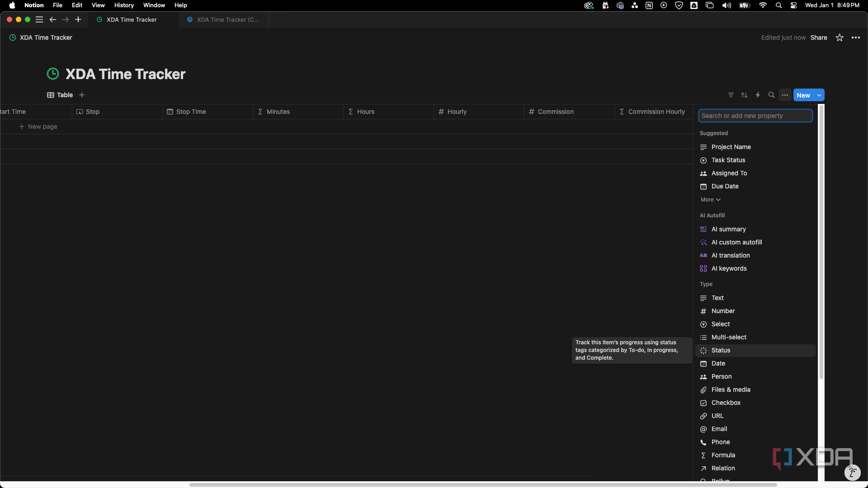Choose the Formula property type
Viewport: 868px width, 488px height.
(x=755, y=455)
